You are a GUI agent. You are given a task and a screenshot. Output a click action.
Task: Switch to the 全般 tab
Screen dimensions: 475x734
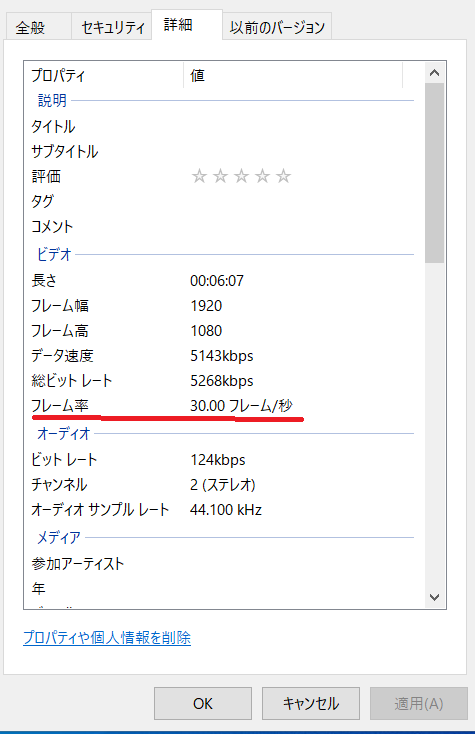point(38,27)
